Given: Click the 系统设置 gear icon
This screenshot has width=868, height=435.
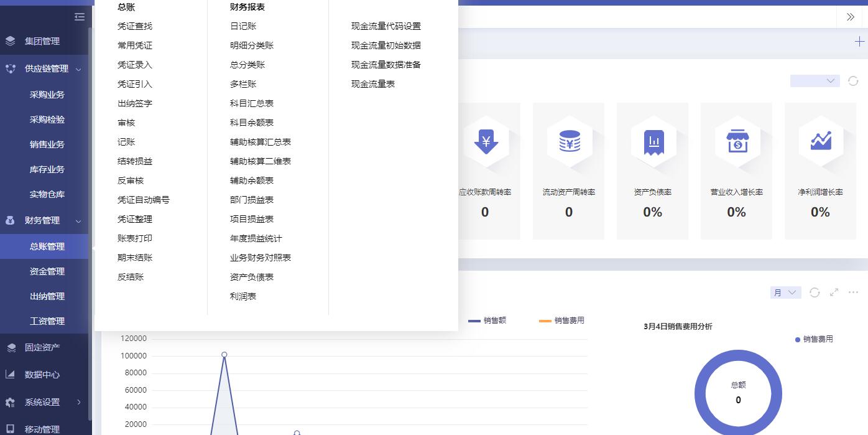Looking at the screenshot, I should pyautogui.click(x=11, y=402).
